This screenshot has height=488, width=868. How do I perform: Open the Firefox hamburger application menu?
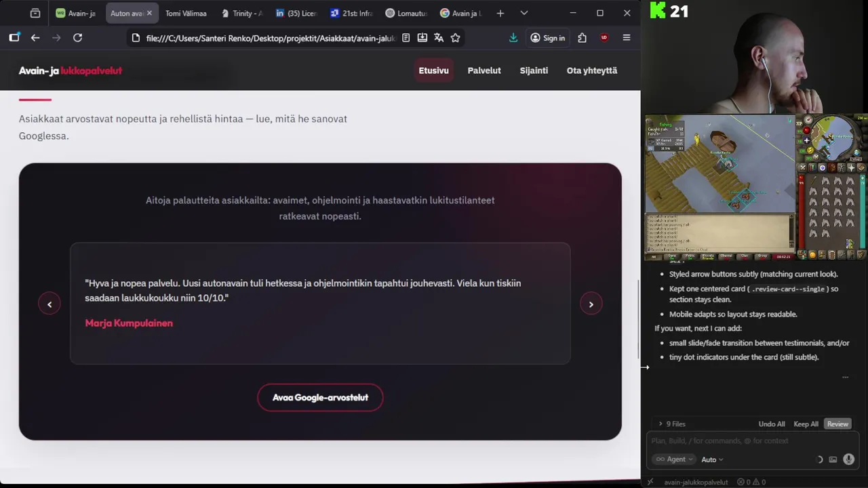click(x=627, y=38)
